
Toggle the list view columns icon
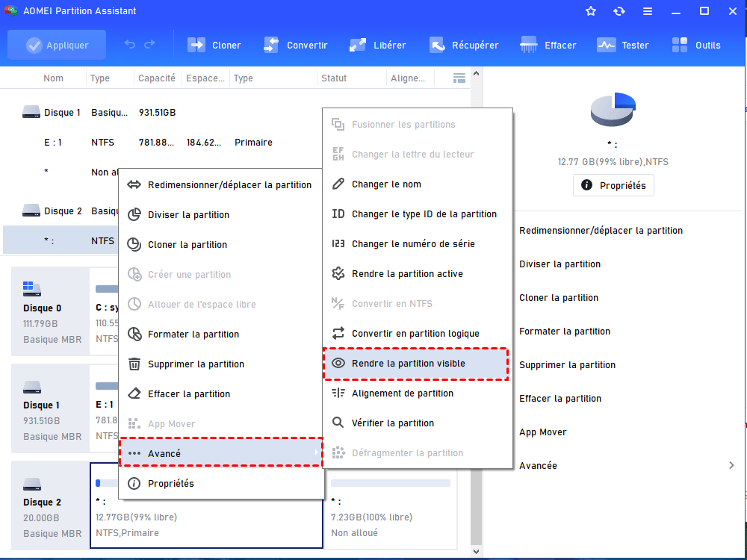click(459, 78)
